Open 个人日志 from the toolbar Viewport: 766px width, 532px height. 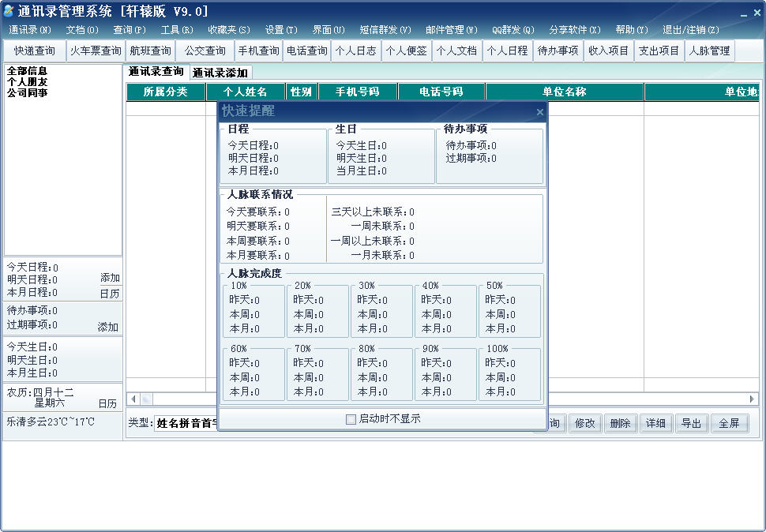tap(355, 51)
